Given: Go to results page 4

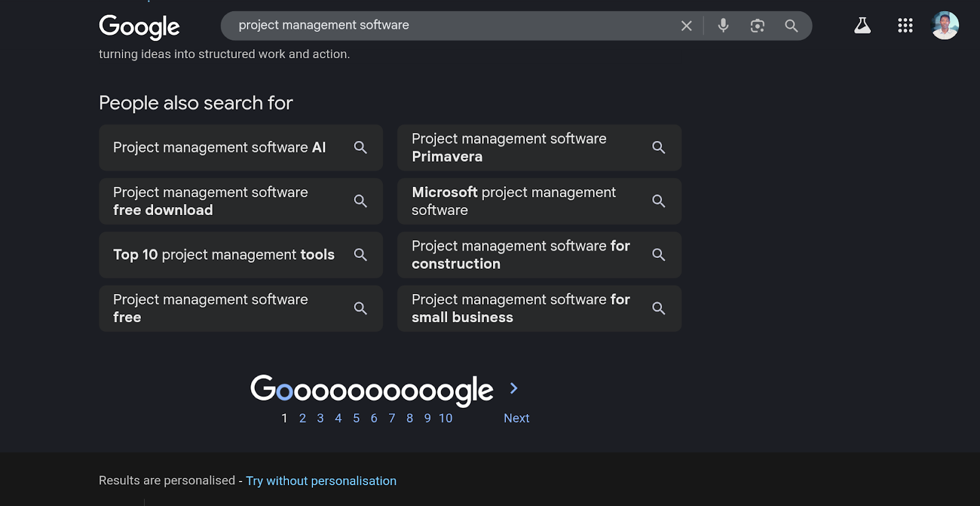Looking at the screenshot, I should (x=338, y=418).
